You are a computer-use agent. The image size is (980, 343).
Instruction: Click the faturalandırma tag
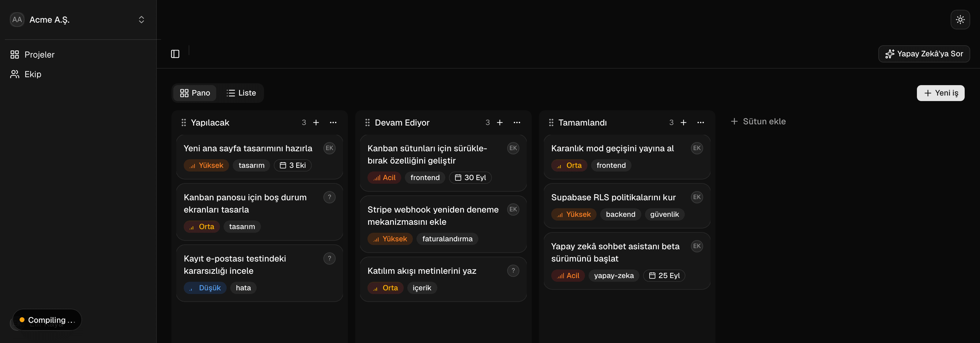click(447, 239)
